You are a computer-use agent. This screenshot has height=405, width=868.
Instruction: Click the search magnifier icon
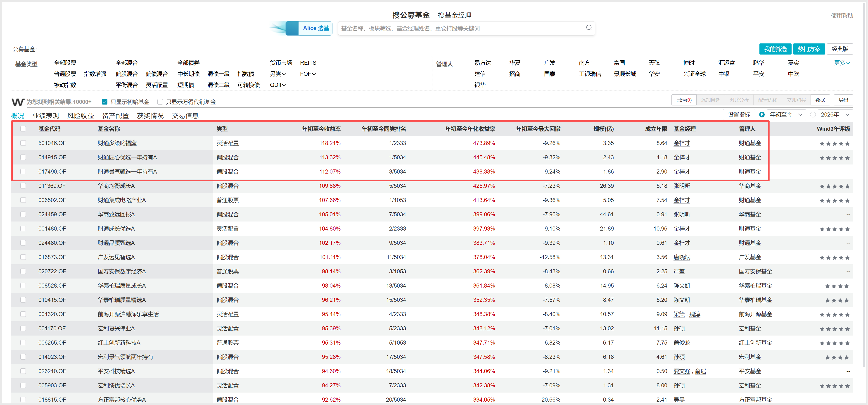tap(589, 28)
